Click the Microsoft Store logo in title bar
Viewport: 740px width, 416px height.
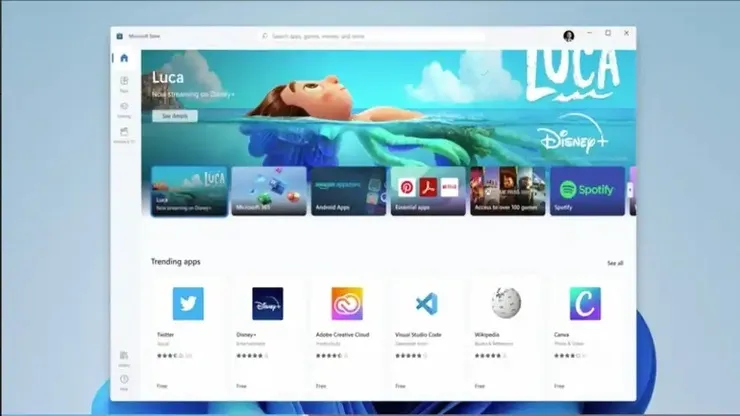tap(119, 36)
